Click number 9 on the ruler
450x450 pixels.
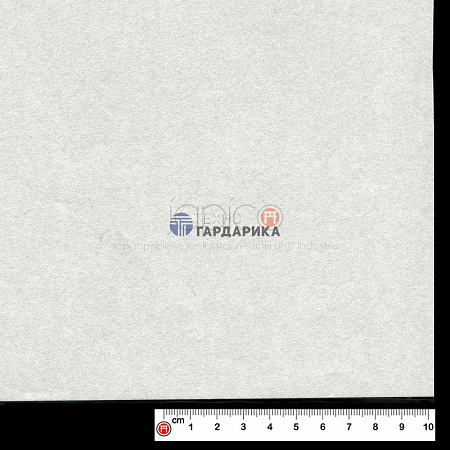click(402, 427)
